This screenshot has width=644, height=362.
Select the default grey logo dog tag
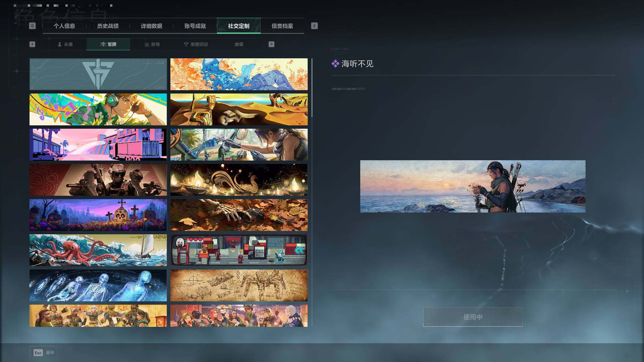98,74
